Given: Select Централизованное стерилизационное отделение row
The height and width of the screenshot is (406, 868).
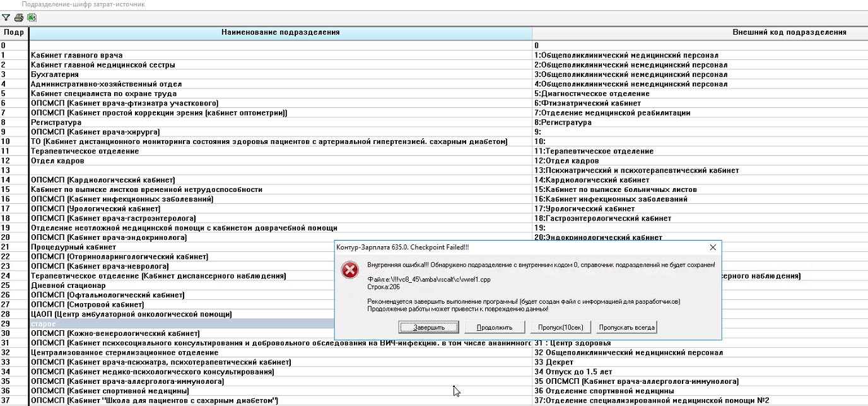Looking at the screenshot, I should click(x=124, y=353).
